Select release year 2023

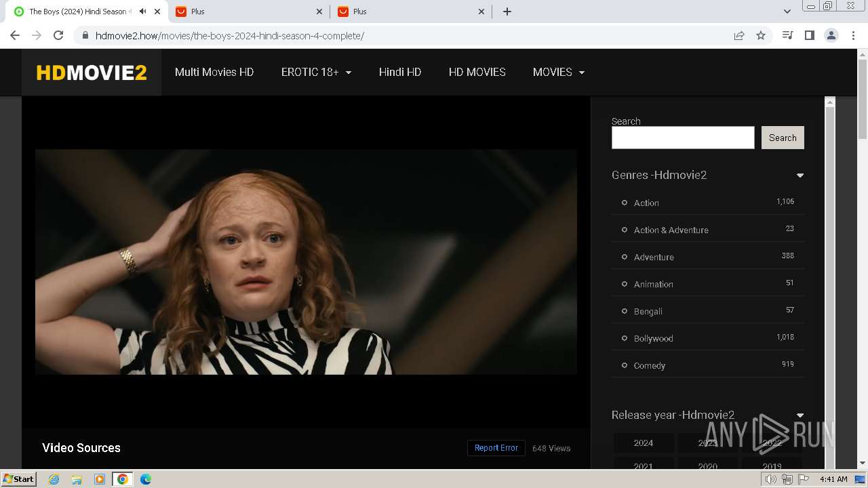tap(708, 443)
